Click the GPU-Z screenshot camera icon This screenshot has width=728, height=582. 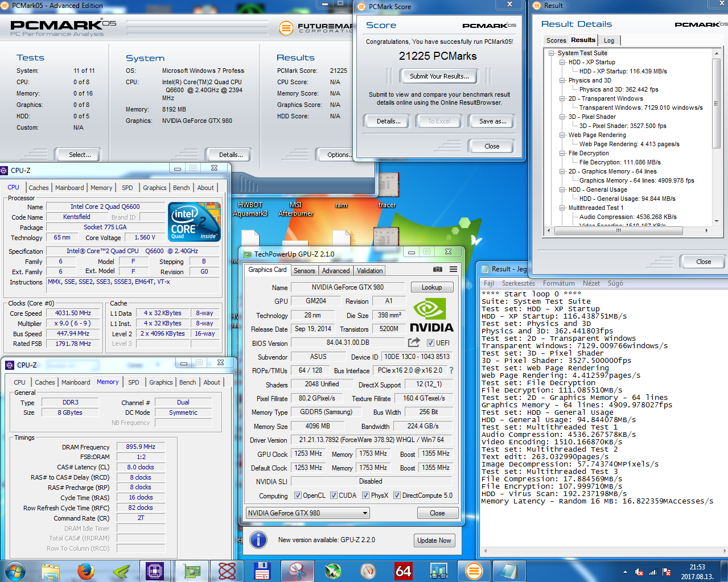[x=437, y=270]
